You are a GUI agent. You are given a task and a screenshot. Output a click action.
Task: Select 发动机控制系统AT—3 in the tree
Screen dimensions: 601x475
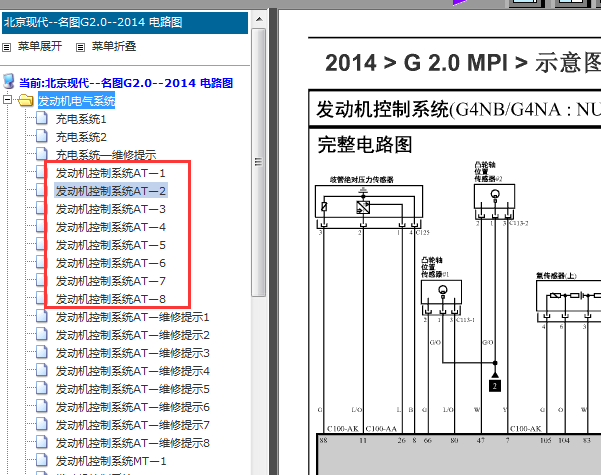(x=110, y=209)
